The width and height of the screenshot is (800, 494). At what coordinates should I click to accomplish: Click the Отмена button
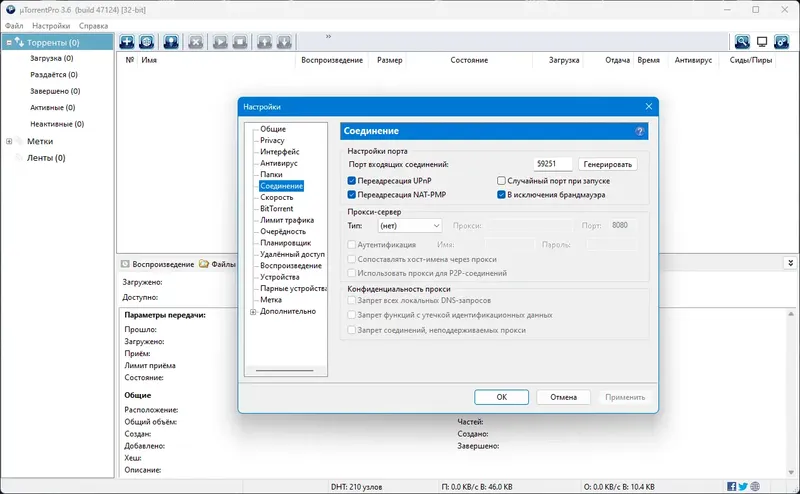[563, 397]
